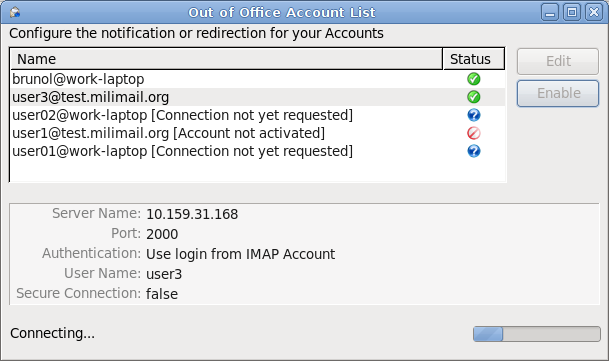Click the blue question status icon for user02@work-laptop

pyautogui.click(x=473, y=115)
